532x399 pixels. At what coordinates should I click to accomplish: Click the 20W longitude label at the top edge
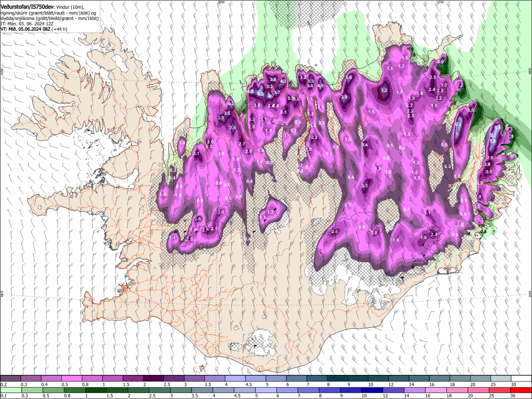point(221,2)
